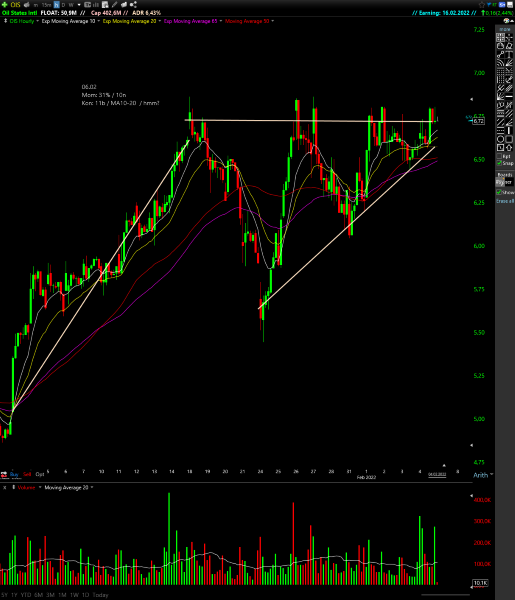Select the grid tool atop drawing panel
Viewport: 515px width, 600px height.
[500, 38]
